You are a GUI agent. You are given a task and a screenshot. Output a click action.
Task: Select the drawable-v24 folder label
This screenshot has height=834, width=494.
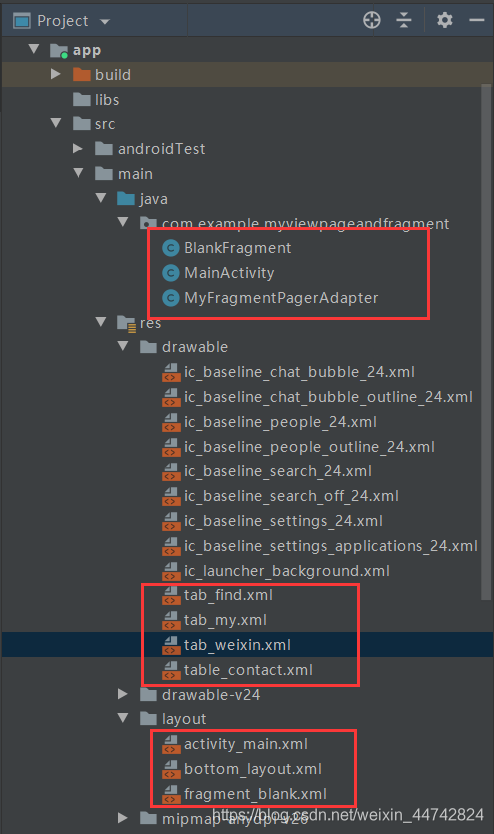[211, 695]
